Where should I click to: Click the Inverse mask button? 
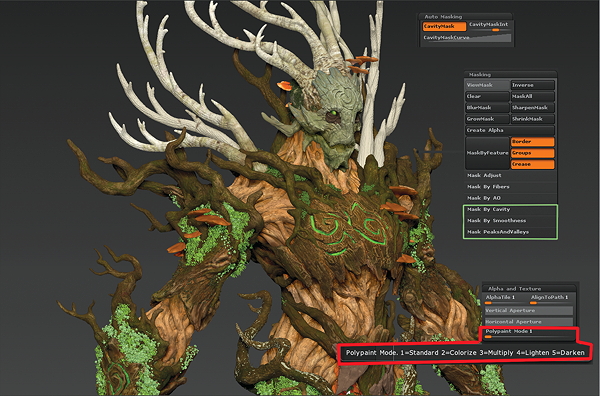click(x=533, y=85)
